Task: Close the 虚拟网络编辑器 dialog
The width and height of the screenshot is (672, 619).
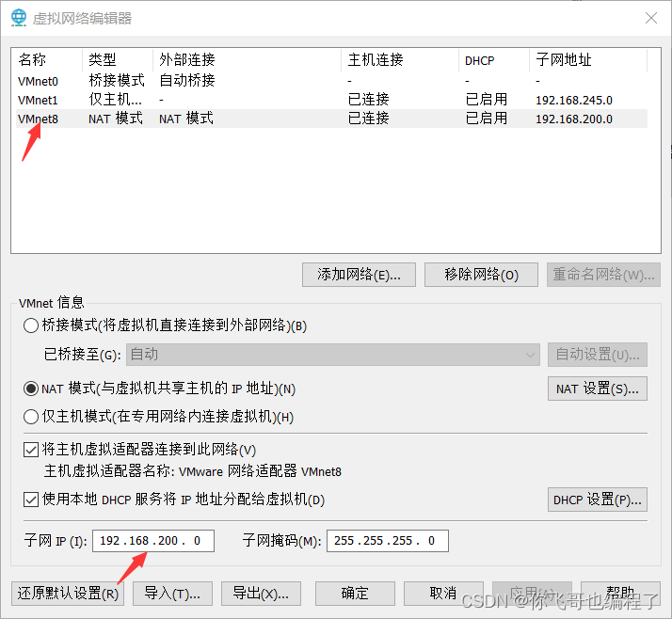Action: 651,18
